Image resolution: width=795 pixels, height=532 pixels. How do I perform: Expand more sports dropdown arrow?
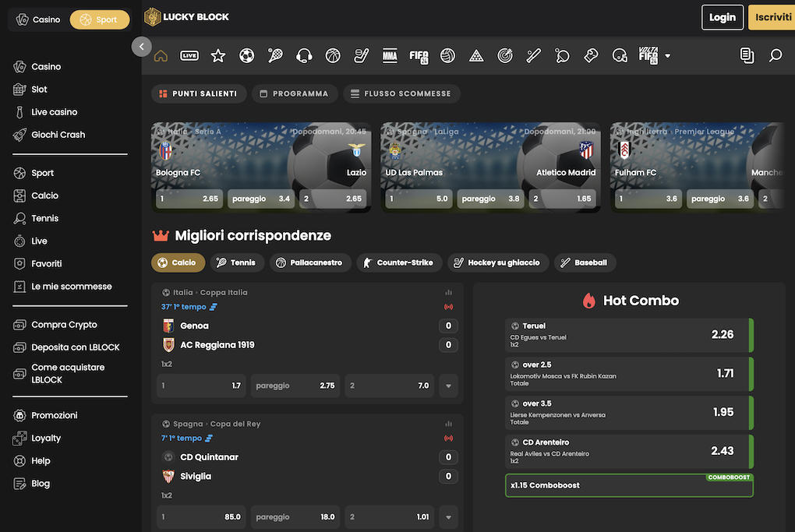tap(668, 56)
